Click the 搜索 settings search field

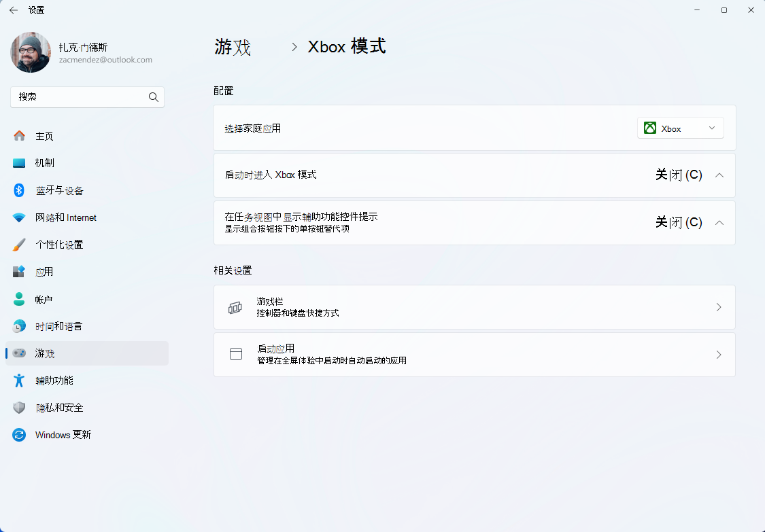click(87, 97)
